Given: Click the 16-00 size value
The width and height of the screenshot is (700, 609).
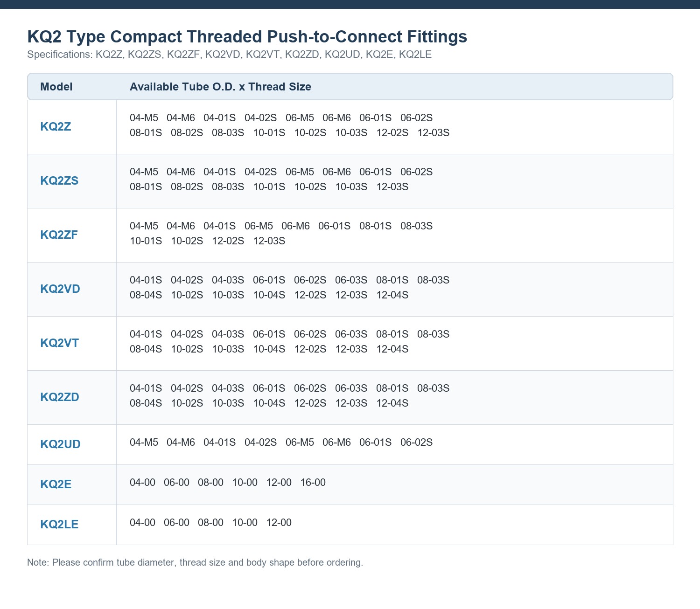Looking at the screenshot, I should (x=313, y=483).
